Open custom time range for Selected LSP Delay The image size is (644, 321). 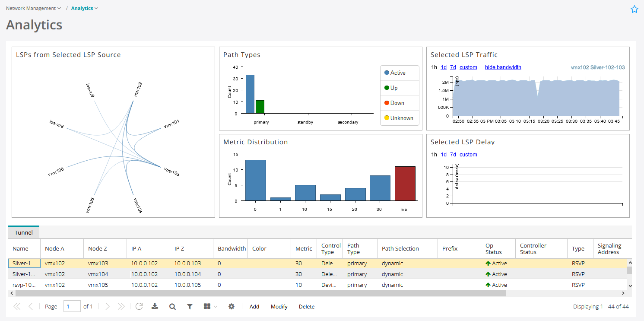point(468,154)
